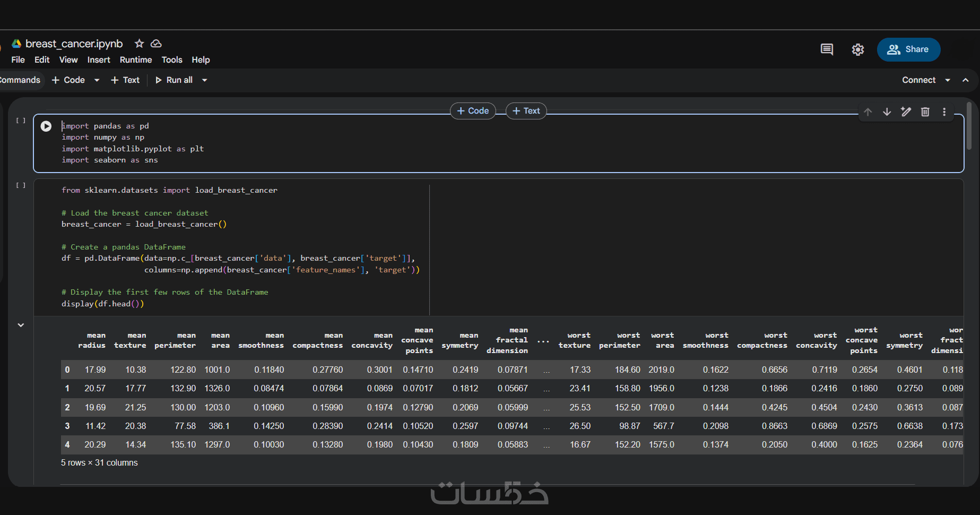Click the 'mean texture' column header
Viewport: 980px width, 515px height.
[130, 340]
